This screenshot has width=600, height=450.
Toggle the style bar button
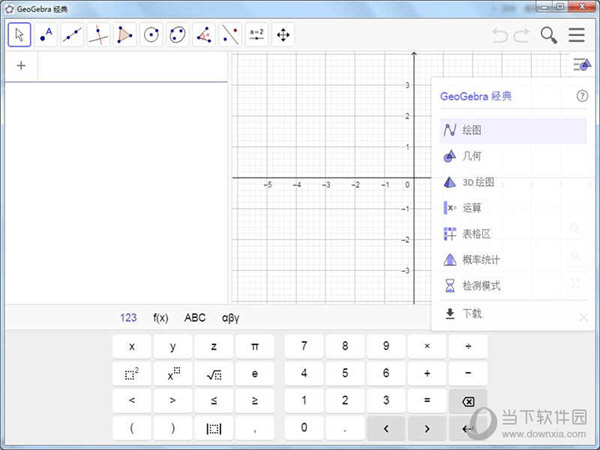[x=581, y=64]
